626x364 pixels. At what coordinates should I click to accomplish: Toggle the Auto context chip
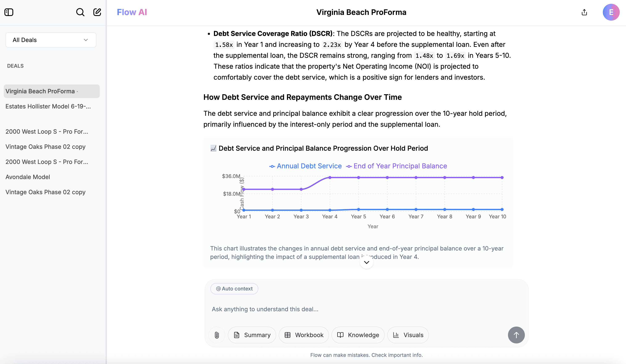pyautogui.click(x=234, y=289)
